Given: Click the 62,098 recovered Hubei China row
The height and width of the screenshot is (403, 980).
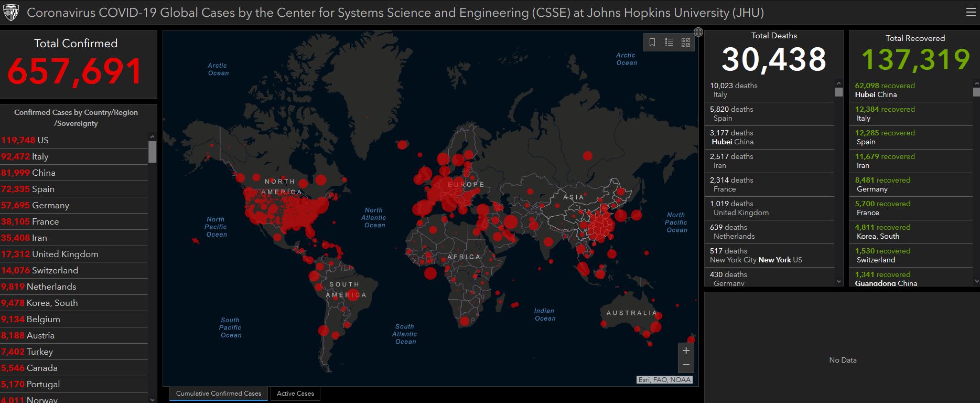Looking at the screenshot, I should tap(911, 90).
